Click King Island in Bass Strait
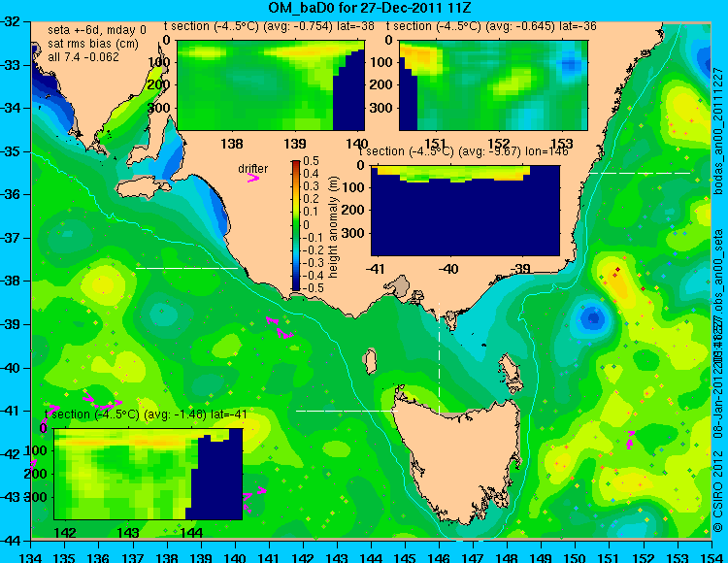 370,361
